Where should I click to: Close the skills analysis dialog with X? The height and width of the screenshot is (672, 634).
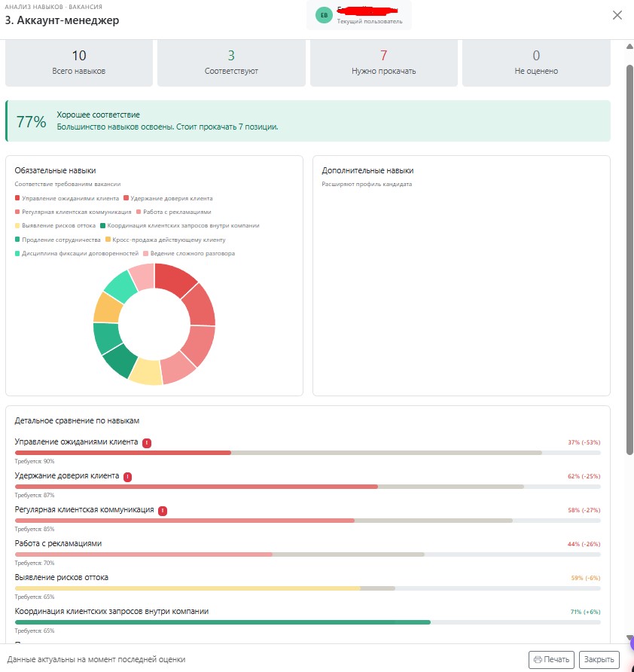click(617, 15)
